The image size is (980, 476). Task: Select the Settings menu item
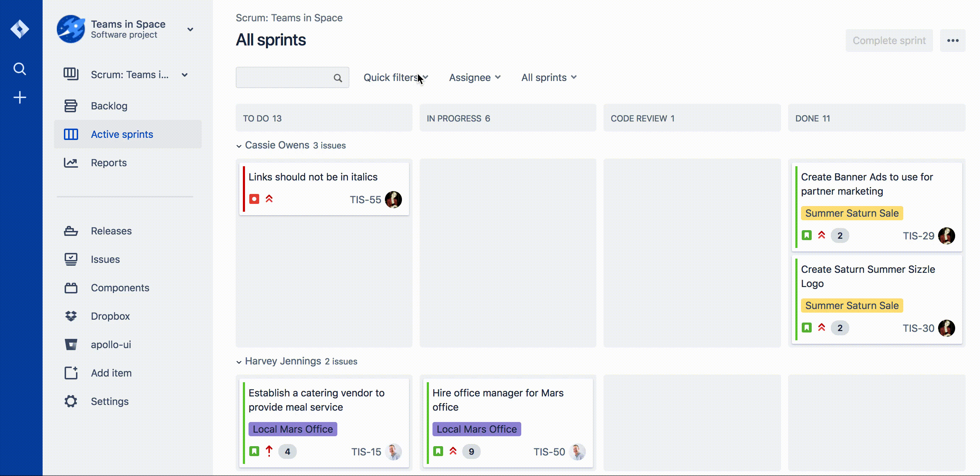point(110,401)
